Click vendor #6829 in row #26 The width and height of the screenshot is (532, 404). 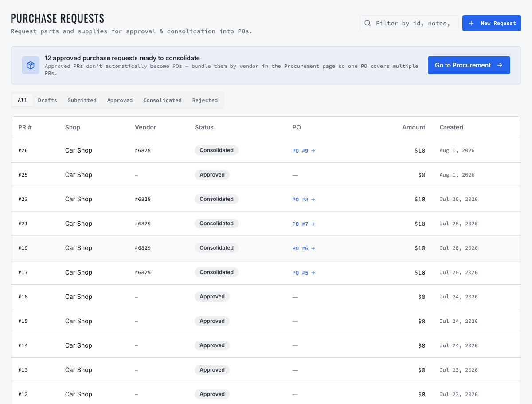point(143,150)
